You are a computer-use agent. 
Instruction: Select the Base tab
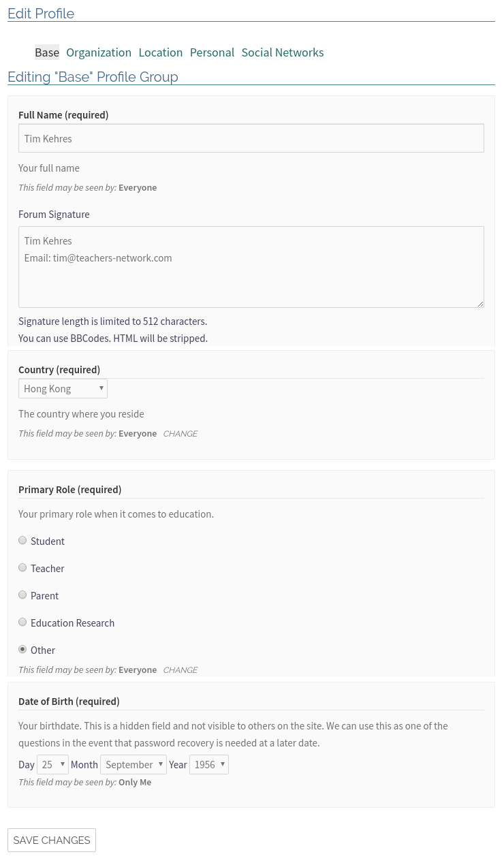pyautogui.click(x=46, y=52)
